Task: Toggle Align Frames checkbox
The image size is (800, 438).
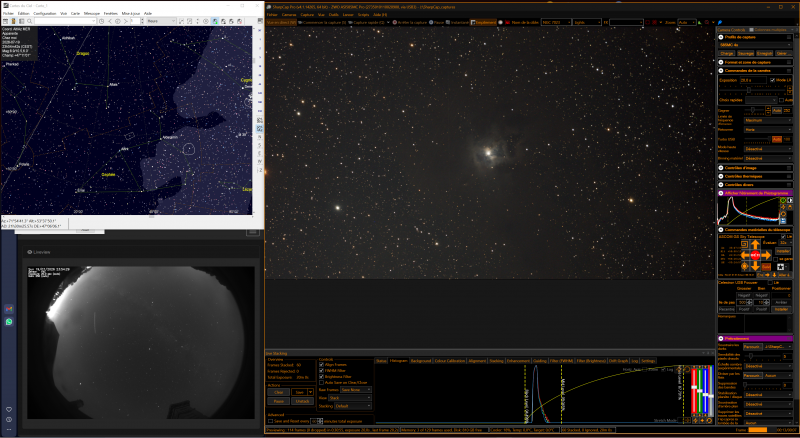Action: coord(321,364)
